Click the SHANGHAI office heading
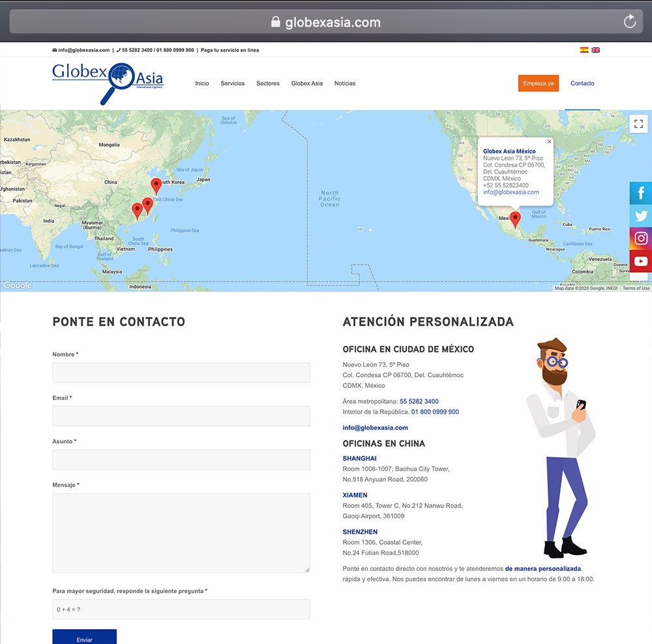Viewport: 652px width, 644px height. click(x=359, y=459)
